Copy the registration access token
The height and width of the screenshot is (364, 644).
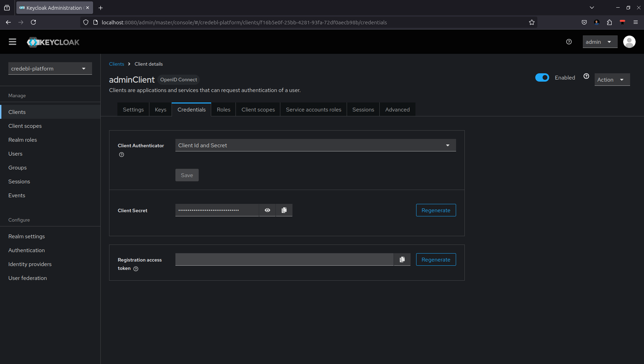(402, 259)
